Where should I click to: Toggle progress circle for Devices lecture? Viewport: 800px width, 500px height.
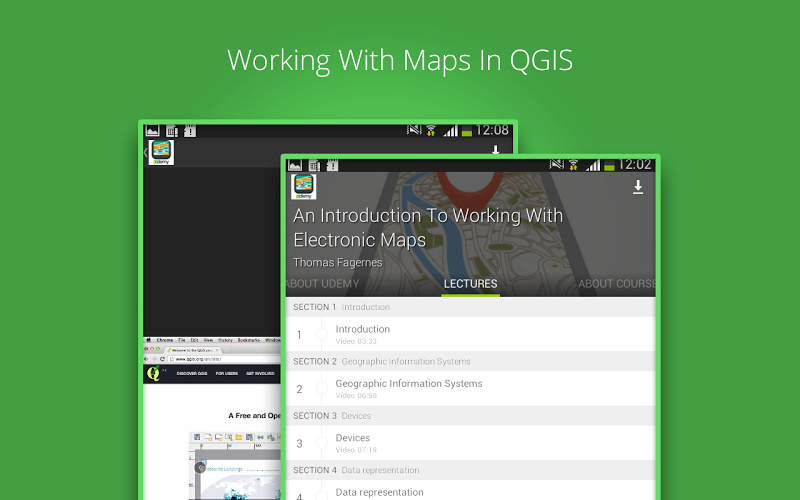321,443
